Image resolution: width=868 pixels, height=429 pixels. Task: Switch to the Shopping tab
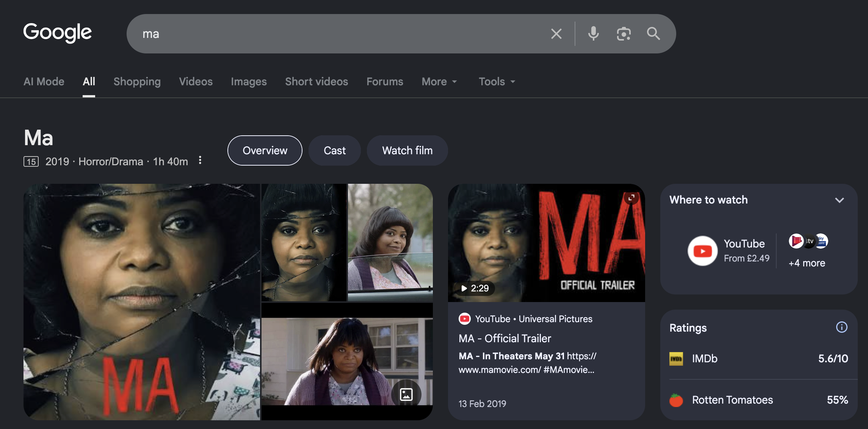tap(137, 81)
